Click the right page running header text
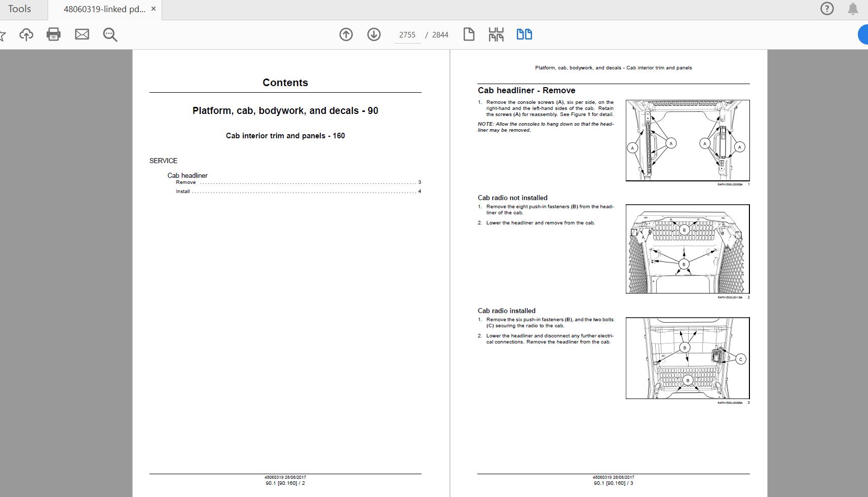This screenshot has height=497, width=868. (x=614, y=68)
